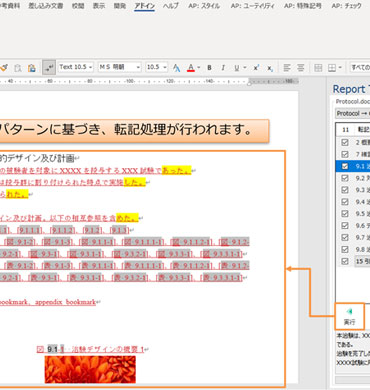Click the orange flower image
The width and height of the screenshot is (370, 390).
90,369
